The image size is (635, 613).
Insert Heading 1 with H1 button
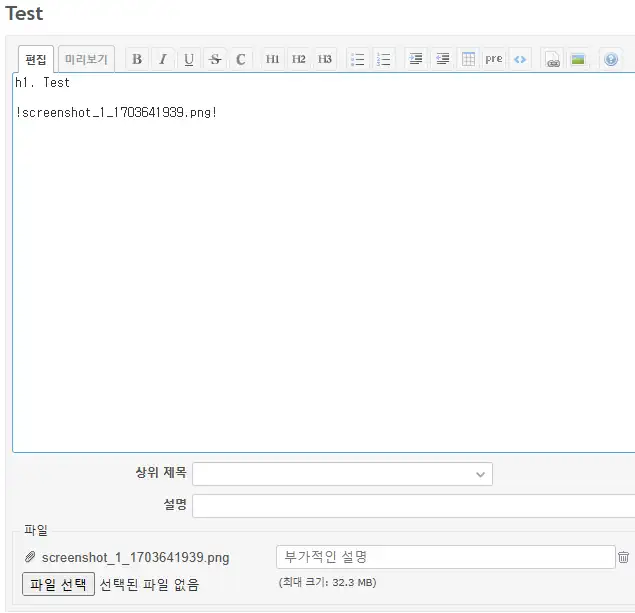tap(273, 59)
